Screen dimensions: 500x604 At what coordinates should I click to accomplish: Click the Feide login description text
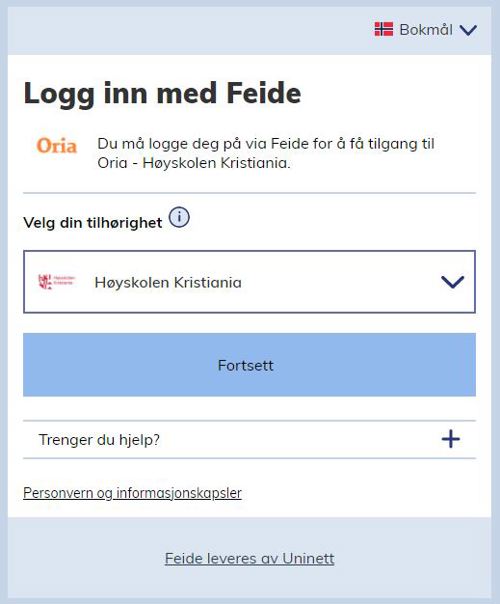pyautogui.click(x=266, y=153)
